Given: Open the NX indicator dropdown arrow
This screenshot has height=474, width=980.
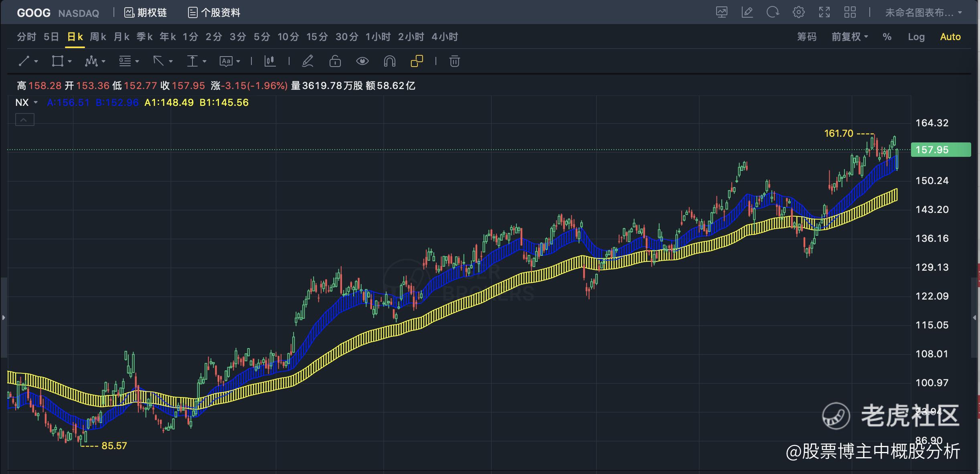Looking at the screenshot, I should 36,103.
